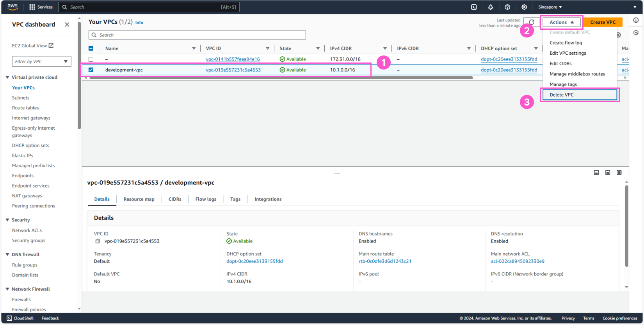Click the Create VPC button
The width and height of the screenshot is (644, 325).
(603, 22)
